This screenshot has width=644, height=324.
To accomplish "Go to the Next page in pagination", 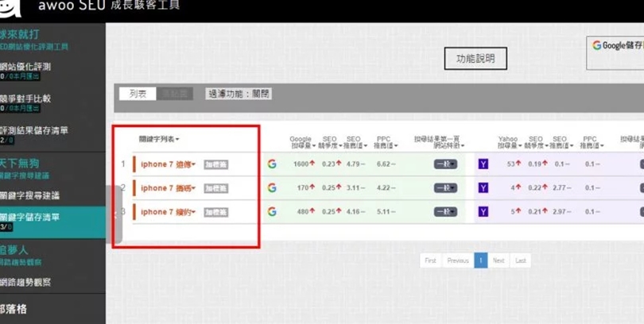I will [499, 260].
